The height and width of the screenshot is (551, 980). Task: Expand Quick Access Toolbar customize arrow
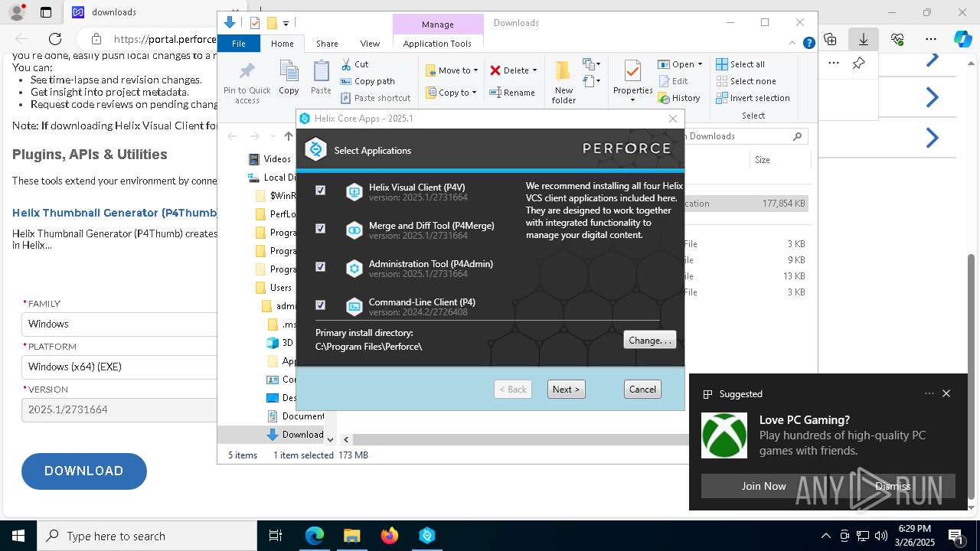click(x=286, y=24)
